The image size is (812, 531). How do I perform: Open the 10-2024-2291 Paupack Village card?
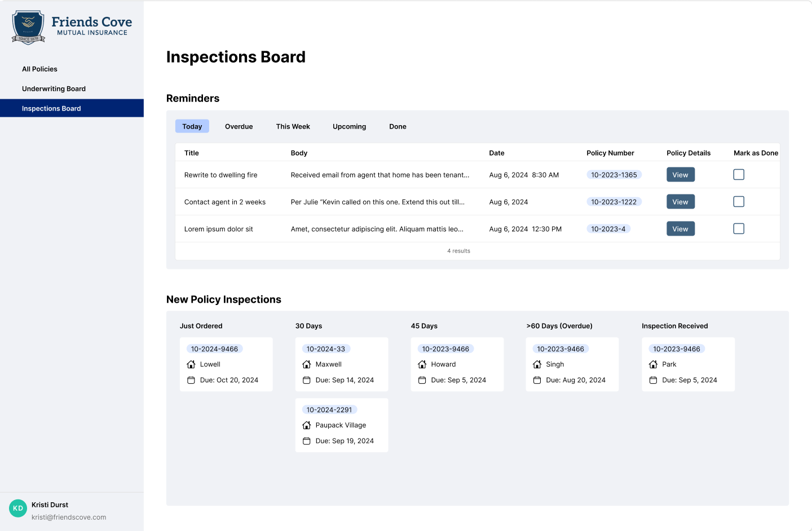tap(341, 425)
